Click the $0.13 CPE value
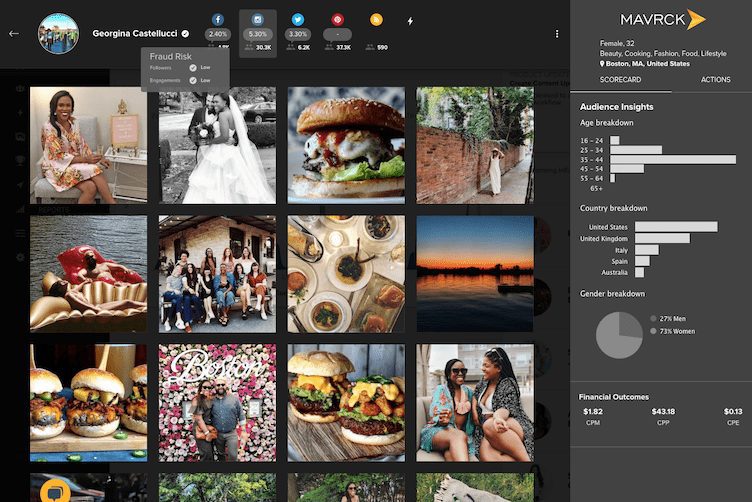Viewport: 752px width, 502px height. click(x=733, y=411)
